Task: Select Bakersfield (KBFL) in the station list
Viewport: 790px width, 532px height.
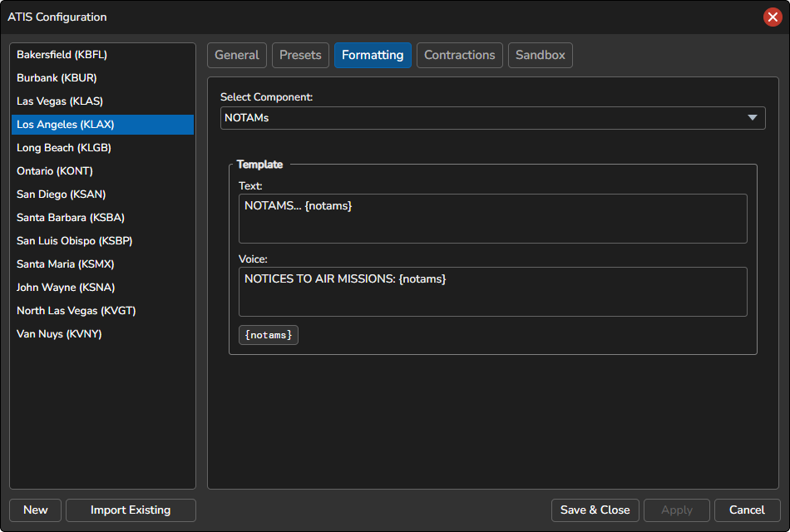Action: pos(62,55)
